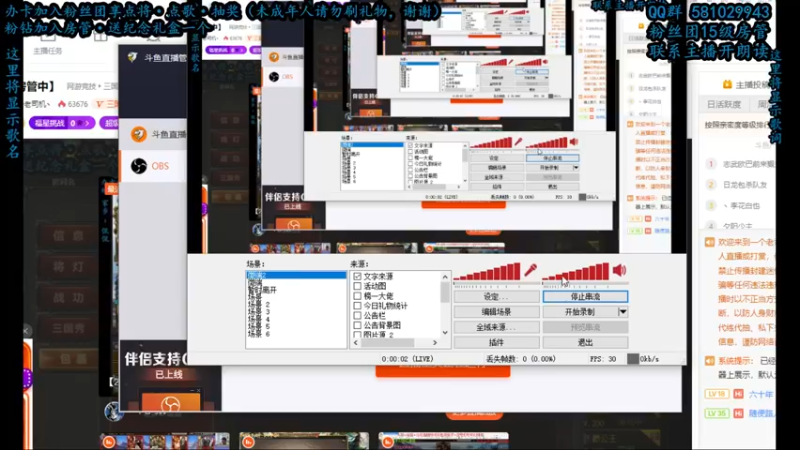Click the Douyu manager logo in the dark title bar

pyautogui.click(x=133, y=57)
